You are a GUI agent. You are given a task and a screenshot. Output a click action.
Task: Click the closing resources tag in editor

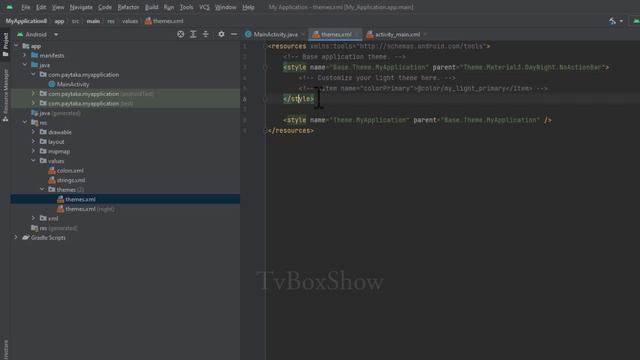tap(291, 131)
